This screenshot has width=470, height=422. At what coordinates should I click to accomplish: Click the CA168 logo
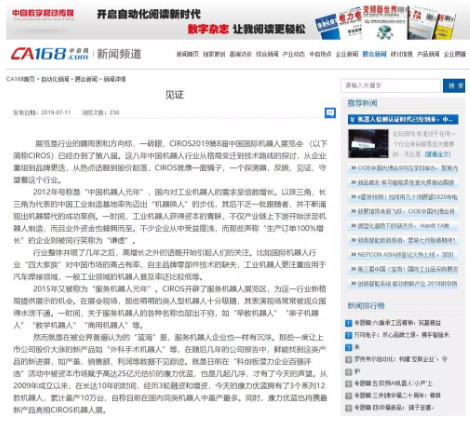click(50, 54)
